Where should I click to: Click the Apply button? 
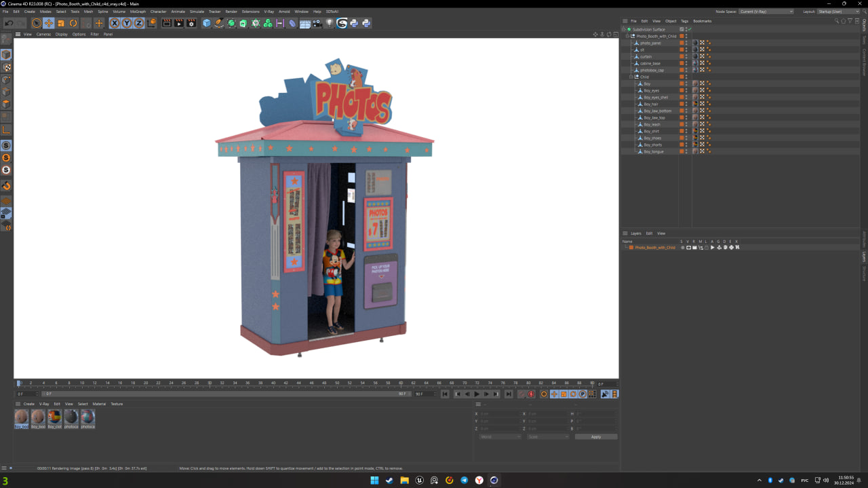(596, 436)
